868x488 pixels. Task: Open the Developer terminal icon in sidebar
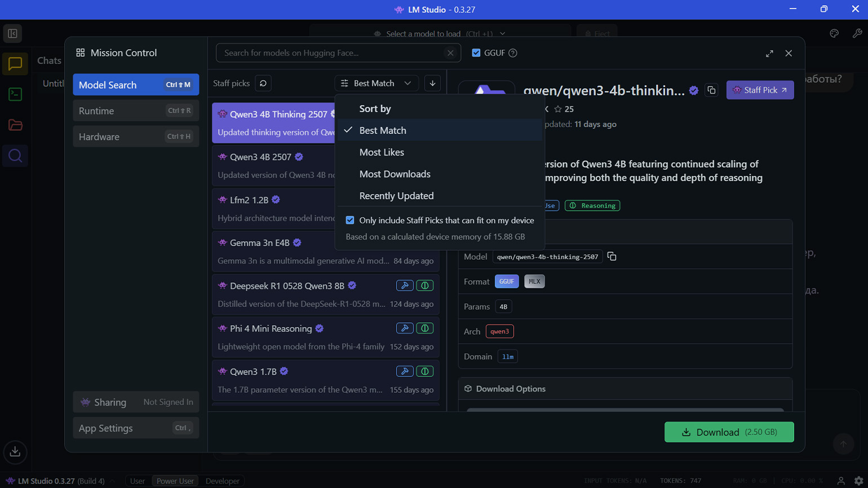click(x=15, y=94)
